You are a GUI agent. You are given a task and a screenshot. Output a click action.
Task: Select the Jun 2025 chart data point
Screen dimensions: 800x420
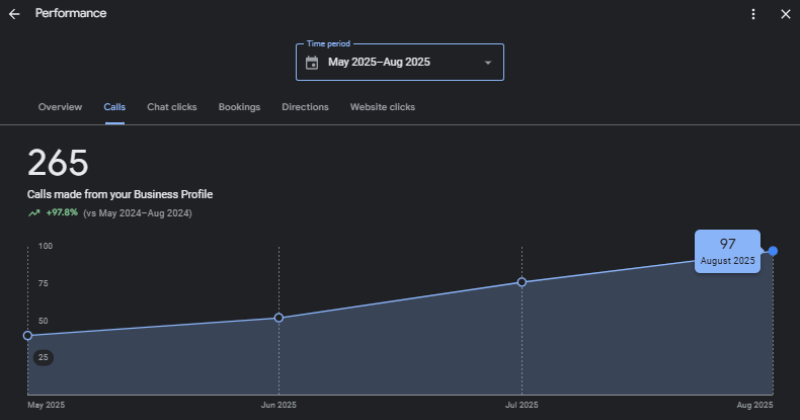tap(279, 318)
